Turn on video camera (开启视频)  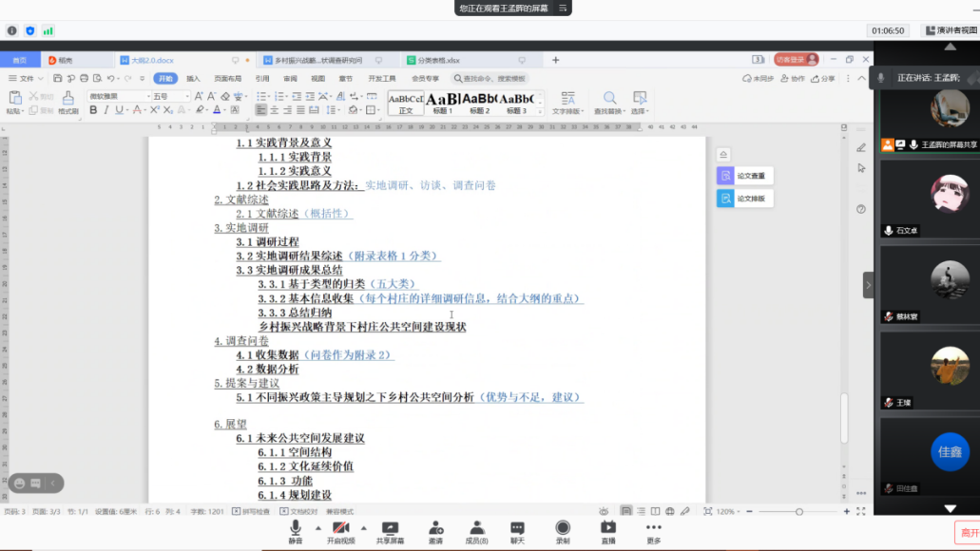tap(339, 532)
